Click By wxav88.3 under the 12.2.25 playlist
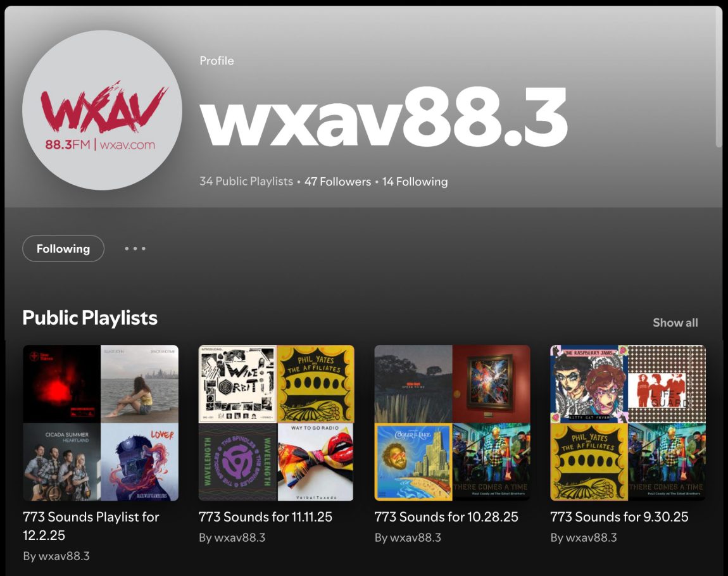 click(56, 556)
